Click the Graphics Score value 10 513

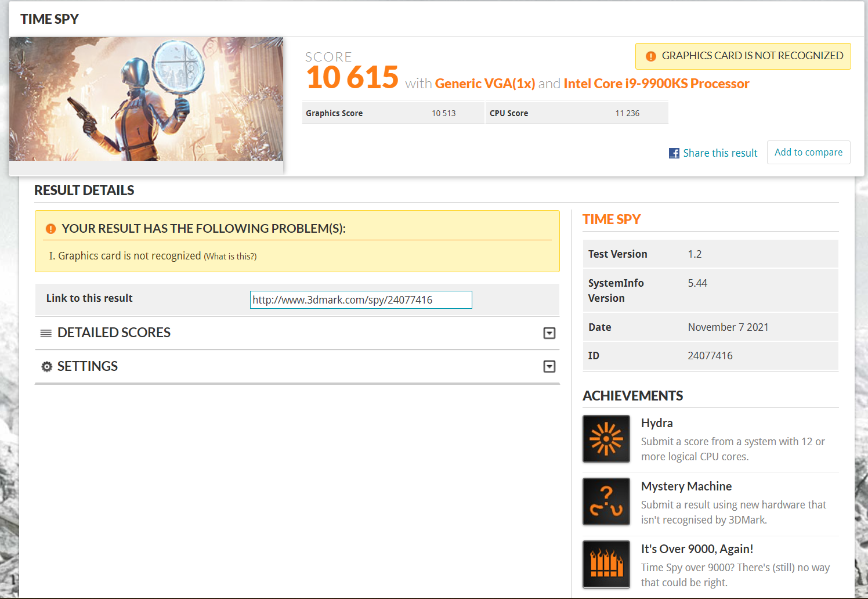(x=444, y=113)
